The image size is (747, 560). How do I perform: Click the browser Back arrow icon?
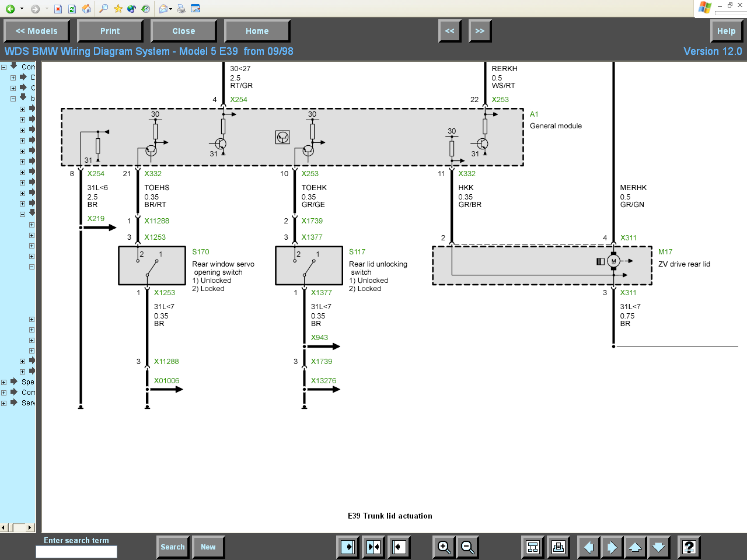[10, 9]
